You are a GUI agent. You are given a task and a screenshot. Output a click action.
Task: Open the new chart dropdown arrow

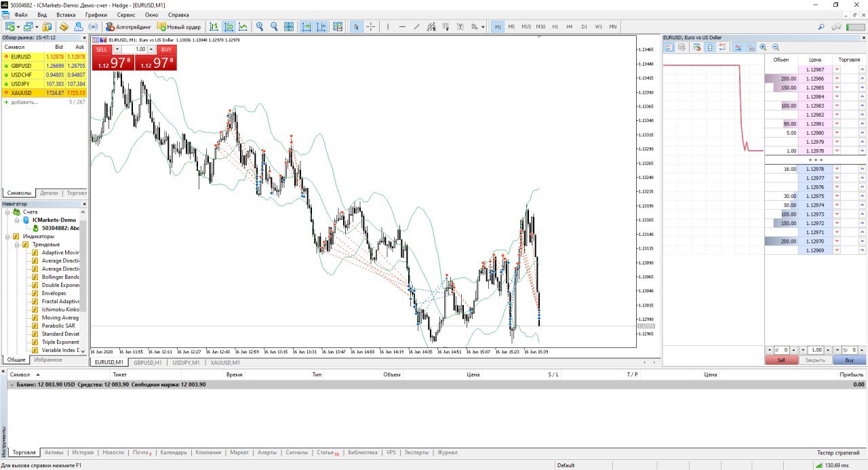coord(18,27)
